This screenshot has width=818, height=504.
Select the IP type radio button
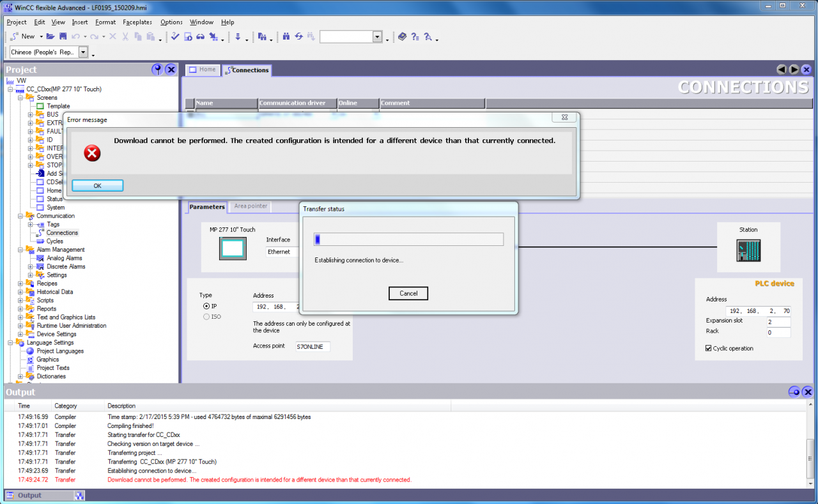pyautogui.click(x=206, y=307)
